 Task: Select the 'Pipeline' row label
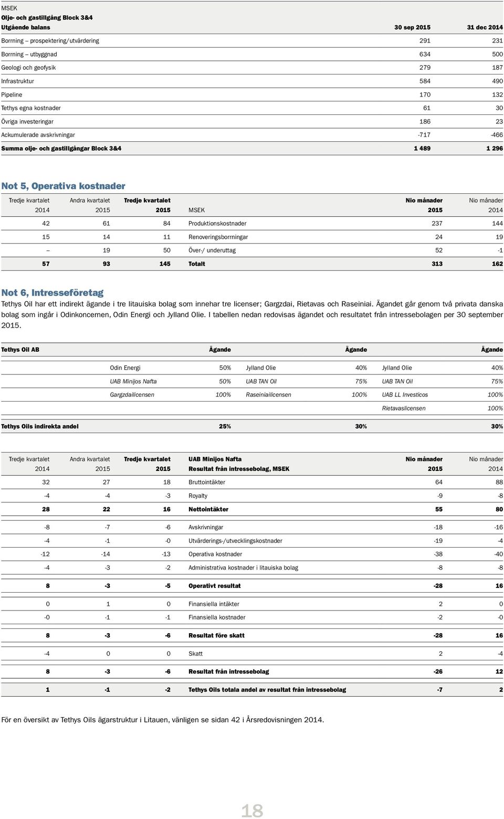[12, 95]
